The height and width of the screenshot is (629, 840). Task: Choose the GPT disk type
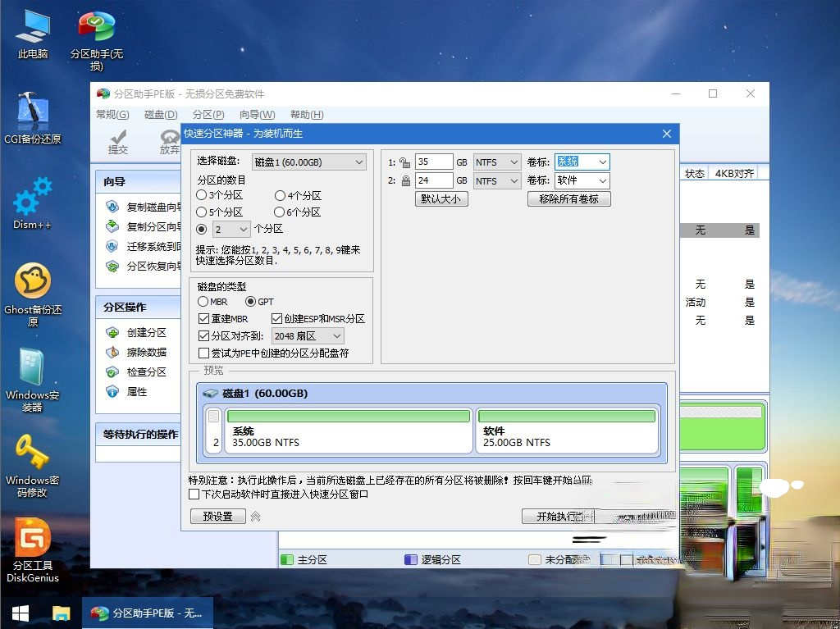click(x=250, y=302)
